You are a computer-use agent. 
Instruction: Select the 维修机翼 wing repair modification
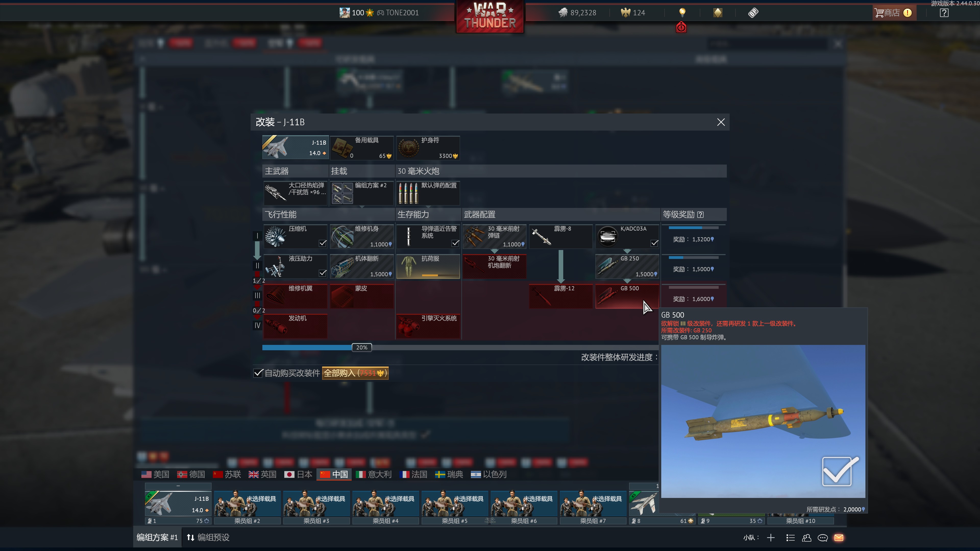tap(295, 296)
